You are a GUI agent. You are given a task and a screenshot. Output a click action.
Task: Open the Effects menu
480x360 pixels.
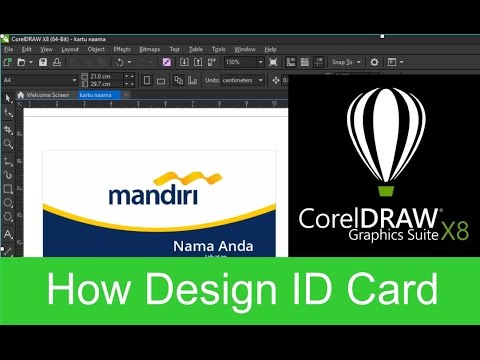(122, 49)
